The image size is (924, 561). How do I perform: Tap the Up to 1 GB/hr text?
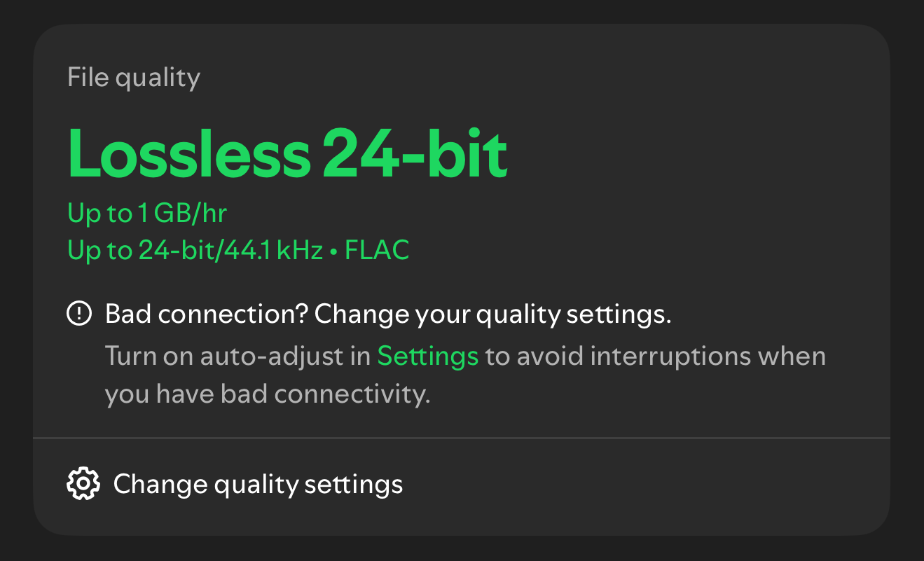147,213
